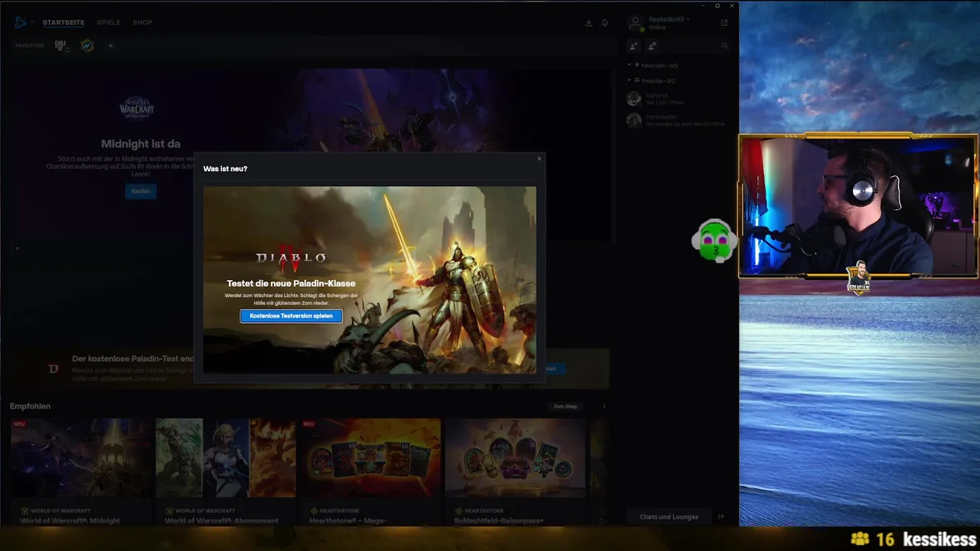Open the World of Warcraft: Midnight card
The height and width of the screenshot is (551, 980).
(x=80, y=472)
